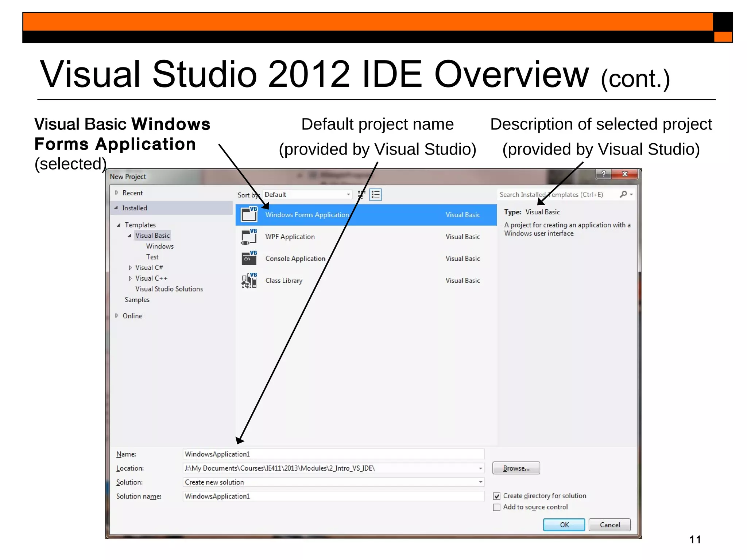Select the Visual C# tree item
This screenshot has width=747, height=560.
tap(149, 268)
